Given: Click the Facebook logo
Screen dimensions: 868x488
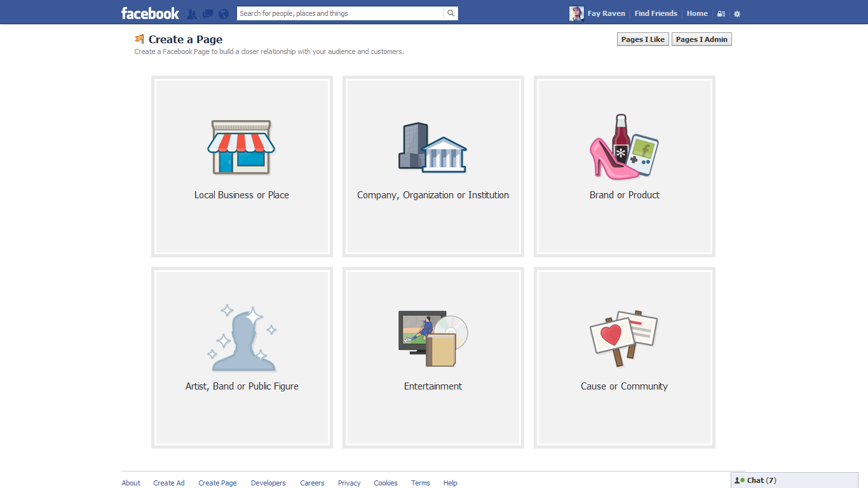Looking at the screenshot, I should point(150,13).
